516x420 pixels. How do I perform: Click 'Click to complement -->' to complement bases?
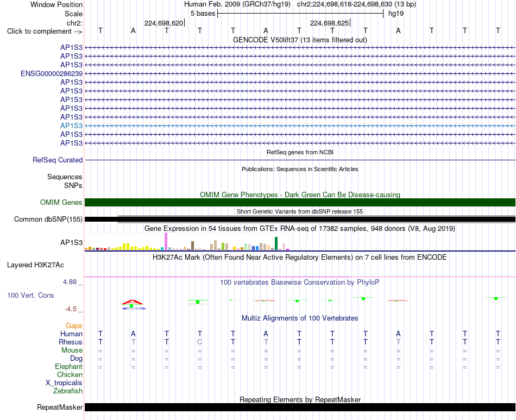45,32
